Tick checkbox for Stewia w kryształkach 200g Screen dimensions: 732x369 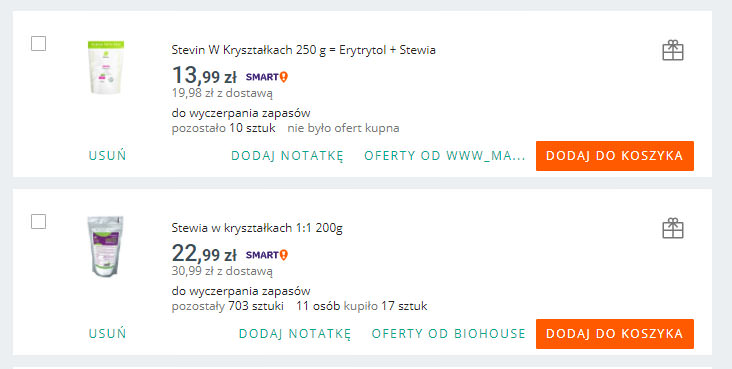pyautogui.click(x=38, y=221)
